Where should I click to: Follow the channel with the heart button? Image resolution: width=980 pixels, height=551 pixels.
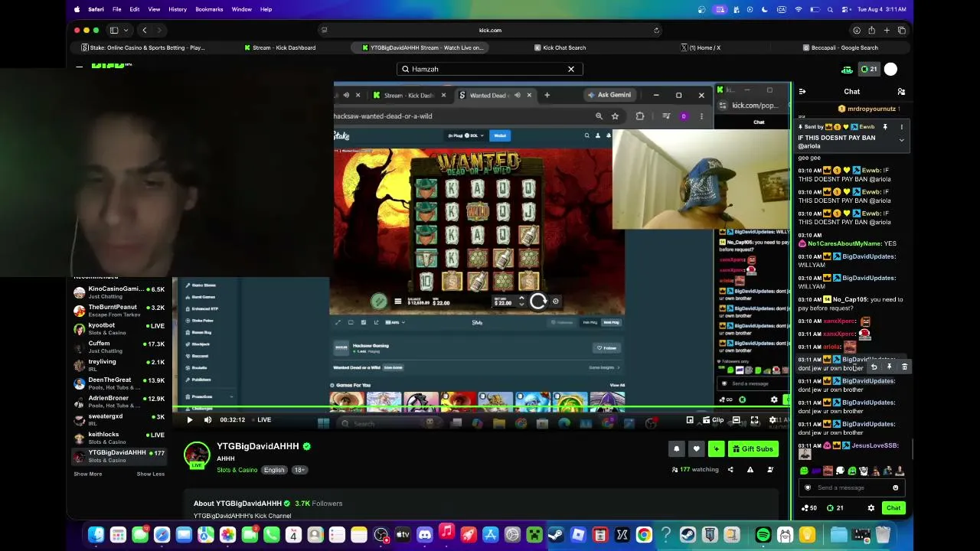696,448
